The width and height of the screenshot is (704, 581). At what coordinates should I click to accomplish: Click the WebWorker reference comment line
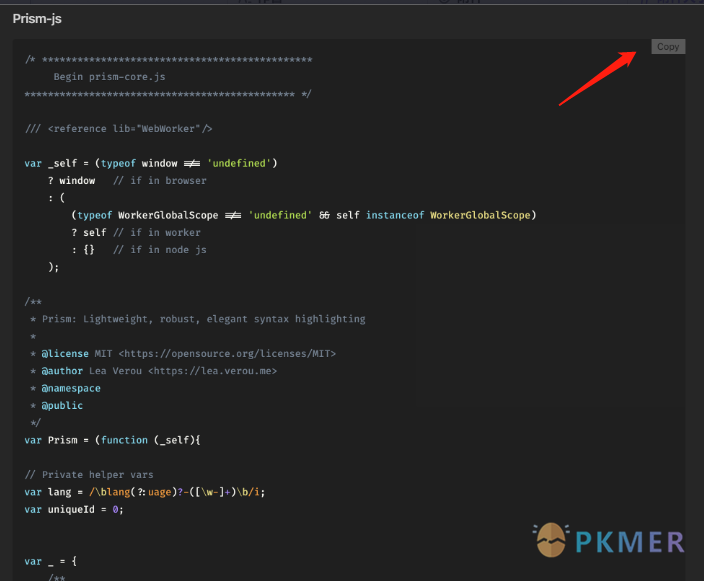(118, 129)
